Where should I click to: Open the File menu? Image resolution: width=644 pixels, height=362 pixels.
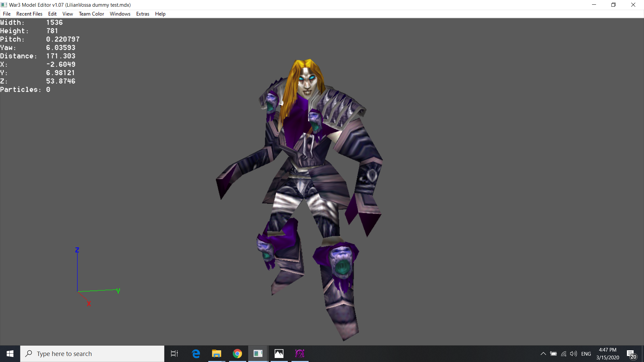7,14
